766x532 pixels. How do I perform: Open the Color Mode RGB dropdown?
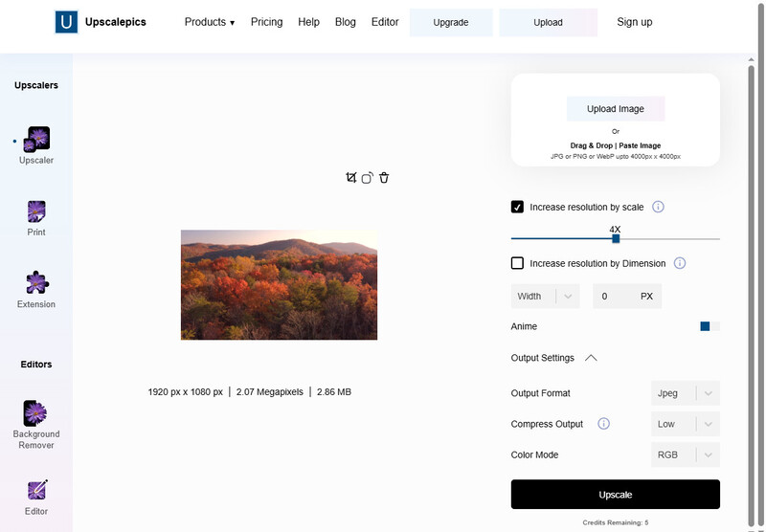point(685,454)
